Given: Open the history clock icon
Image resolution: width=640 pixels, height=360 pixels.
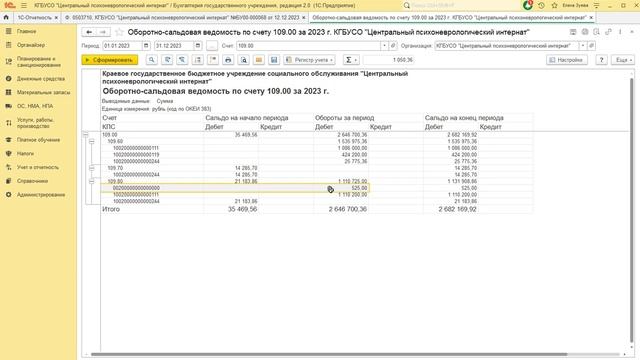Looking at the screenshot, I should [x=541, y=6].
